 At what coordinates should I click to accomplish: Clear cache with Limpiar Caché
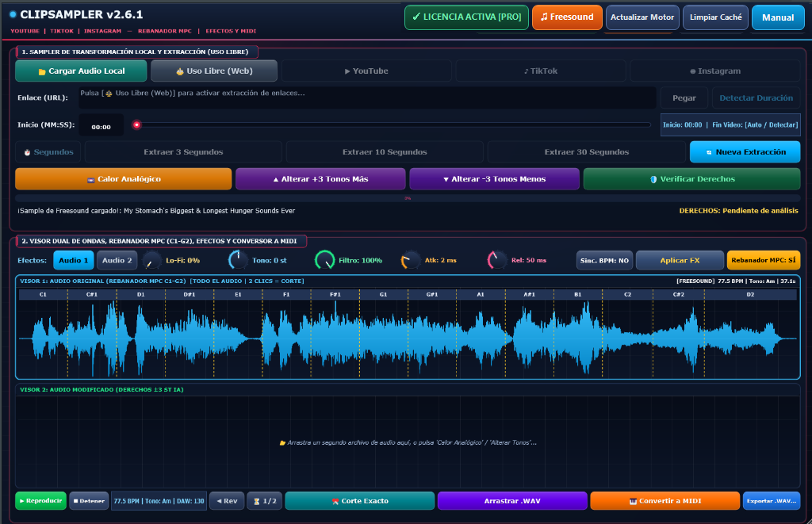pos(716,17)
